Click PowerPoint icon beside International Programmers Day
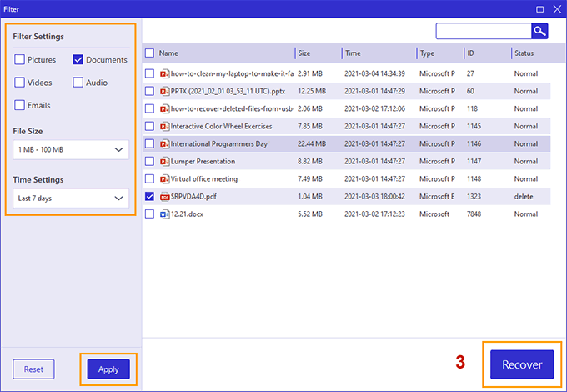567x392 pixels. point(164,143)
